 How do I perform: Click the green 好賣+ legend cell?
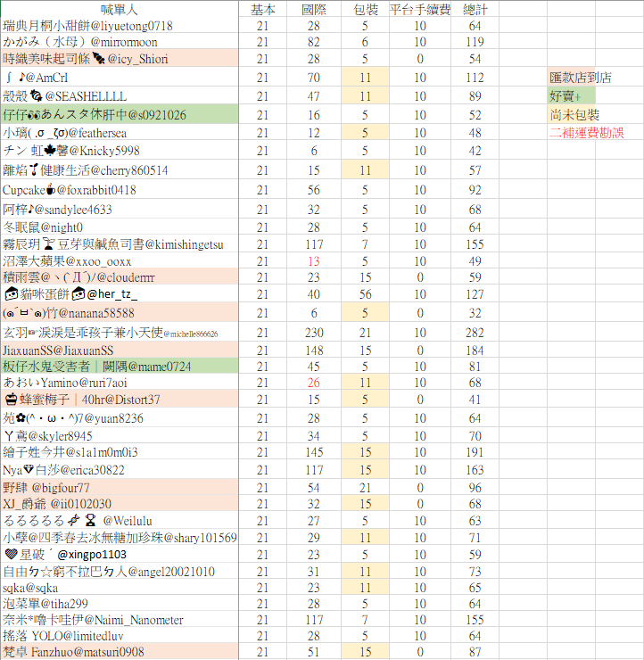click(571, 96)
